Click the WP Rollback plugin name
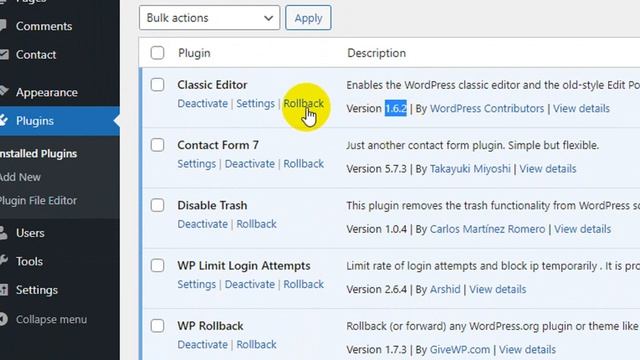640x360 pixels. coord(210,326)
